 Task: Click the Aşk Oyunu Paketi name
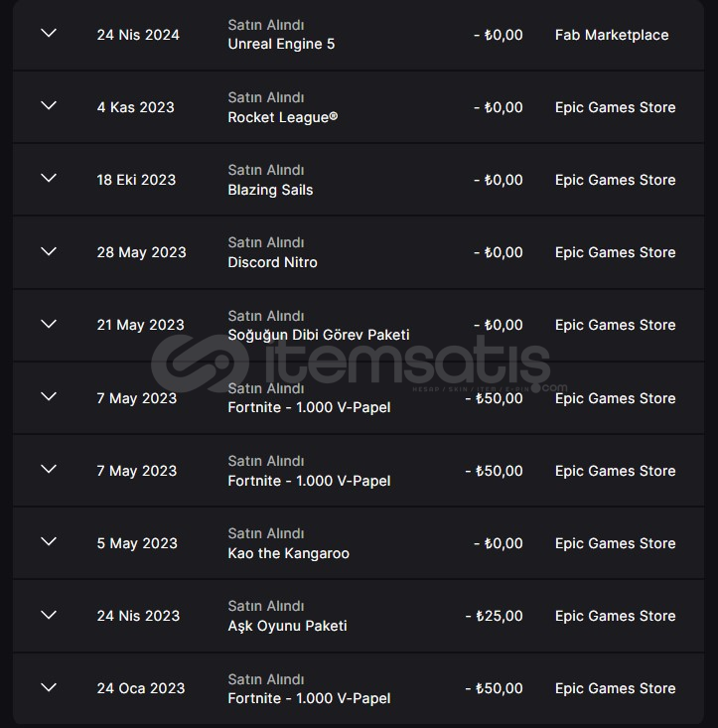tap(287, 626)
